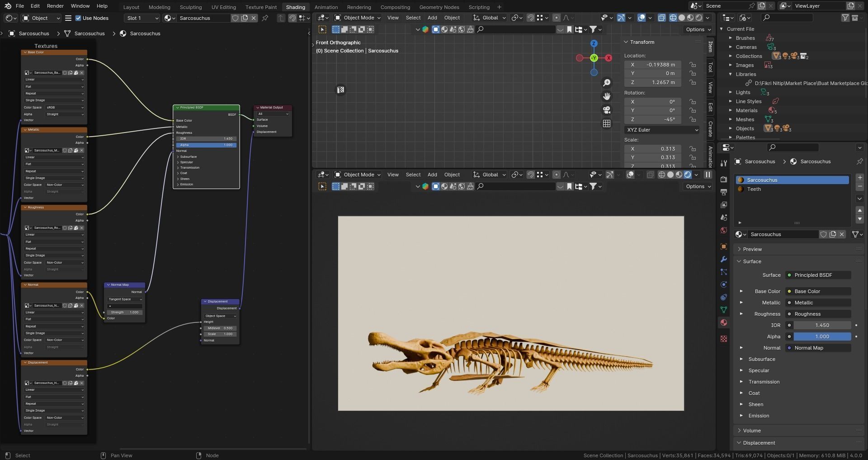Toggle snapping magnet in upper viewport
The image size is (868, 460).
(531, 18)
